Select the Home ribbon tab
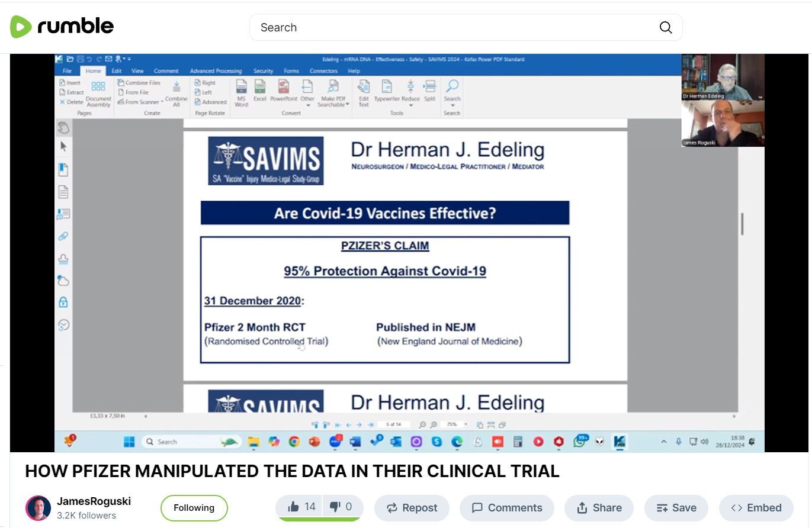Screen dimensions: 812x528 [93, 71]
